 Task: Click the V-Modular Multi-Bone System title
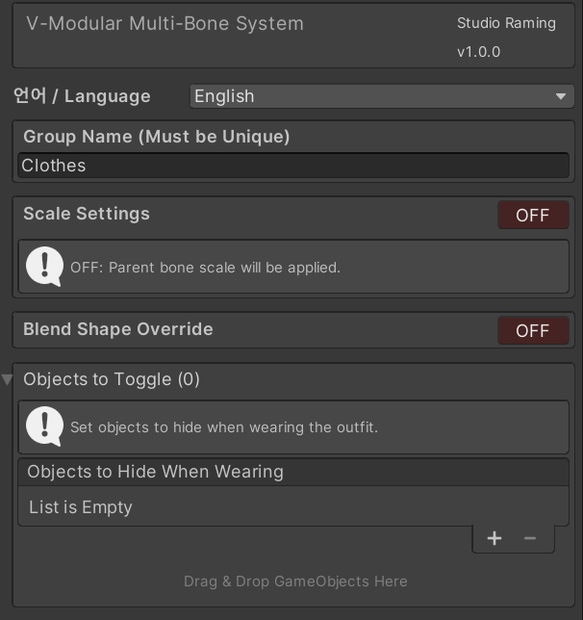[165, 23]
